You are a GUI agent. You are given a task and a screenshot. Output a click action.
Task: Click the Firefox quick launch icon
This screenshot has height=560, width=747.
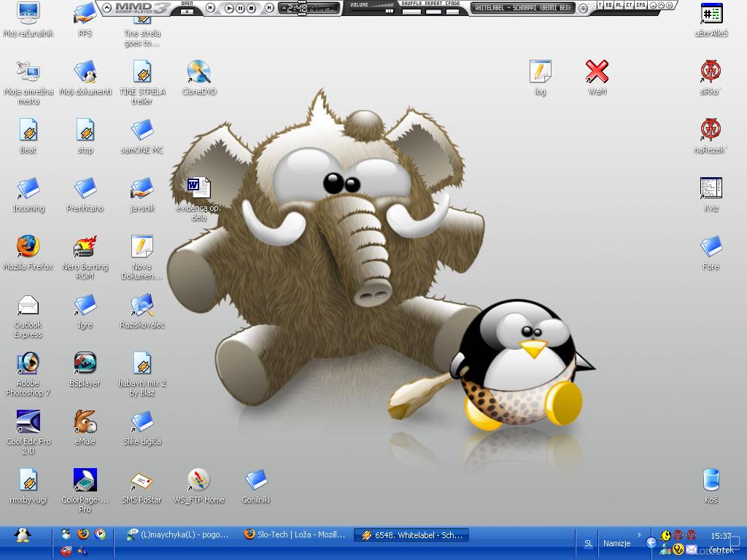(83, 534)
